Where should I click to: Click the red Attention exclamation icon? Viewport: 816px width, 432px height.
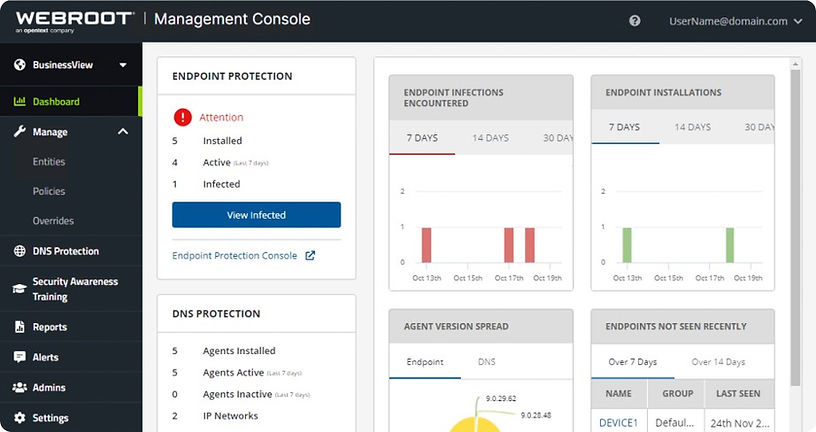pos(183,117)
